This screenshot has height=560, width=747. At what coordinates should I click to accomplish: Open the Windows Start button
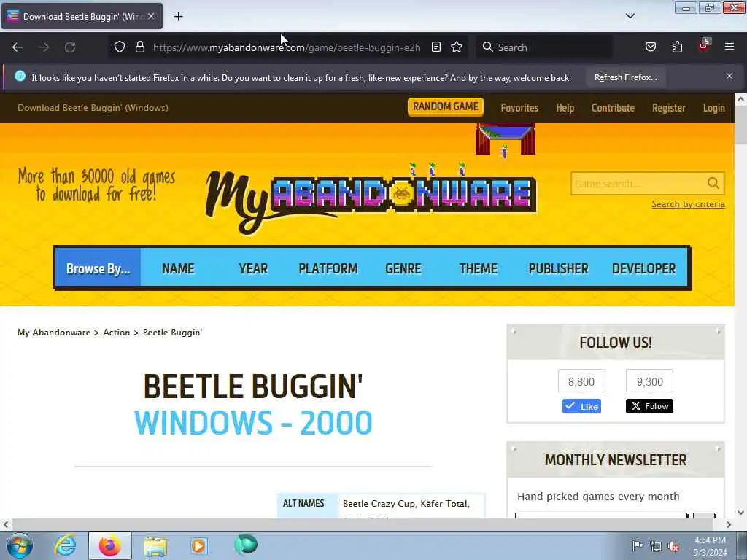click(x=20, y=545)
